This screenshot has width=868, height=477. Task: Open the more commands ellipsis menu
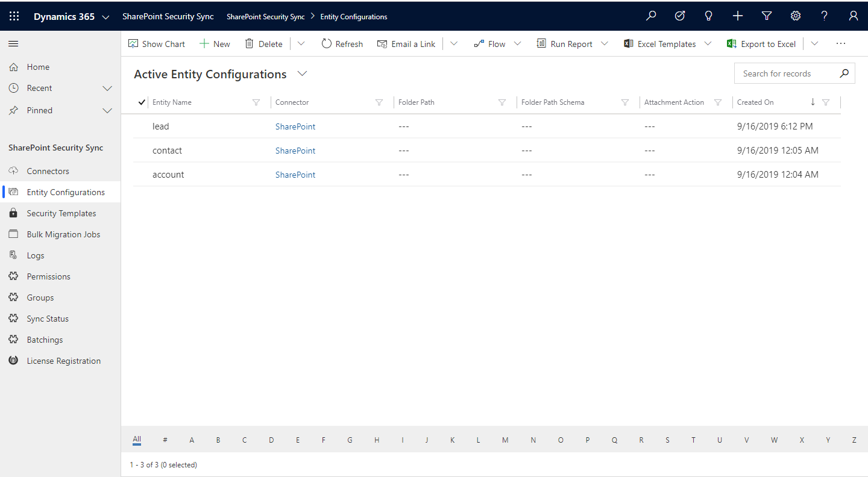pos(841,44)
